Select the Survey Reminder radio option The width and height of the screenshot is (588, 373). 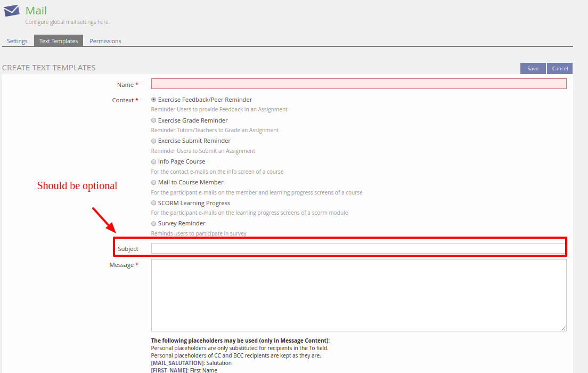pos(154,223)
